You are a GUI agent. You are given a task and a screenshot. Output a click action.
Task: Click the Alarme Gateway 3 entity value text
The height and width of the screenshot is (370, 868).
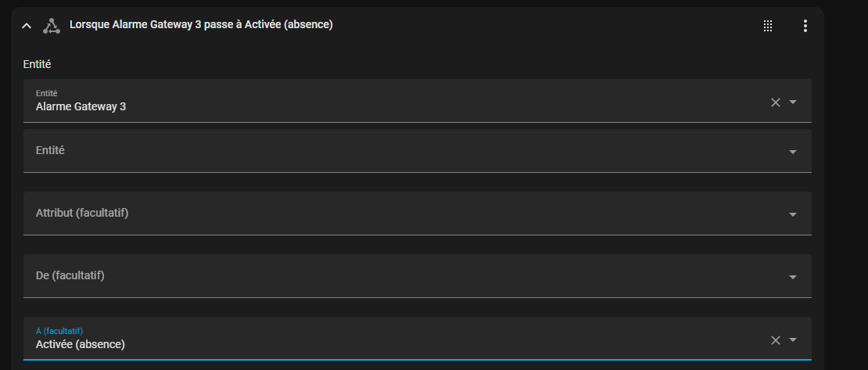[x=81, y=107]
